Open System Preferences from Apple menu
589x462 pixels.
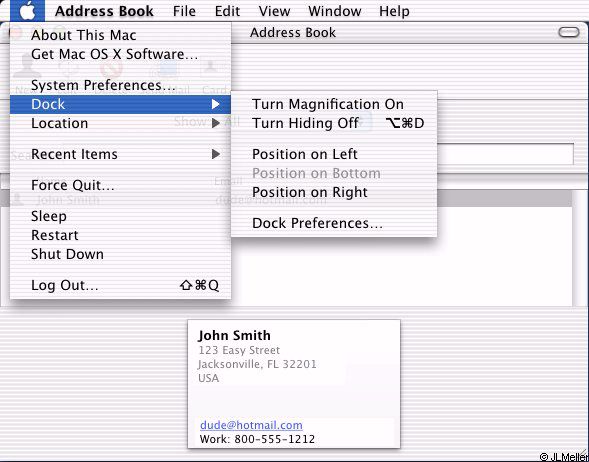point(120,85)
